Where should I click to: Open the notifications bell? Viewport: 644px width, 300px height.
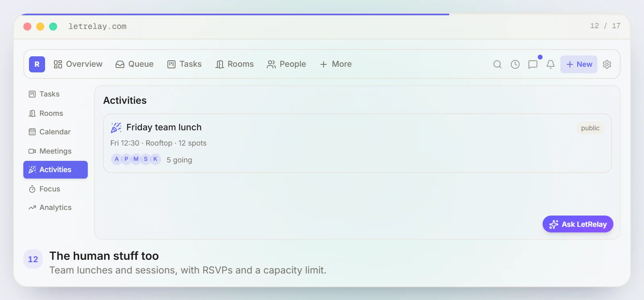551,64
